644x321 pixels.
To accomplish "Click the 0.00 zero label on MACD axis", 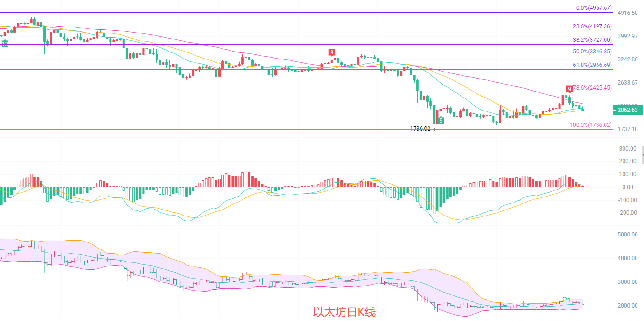I will click(628, 187).
